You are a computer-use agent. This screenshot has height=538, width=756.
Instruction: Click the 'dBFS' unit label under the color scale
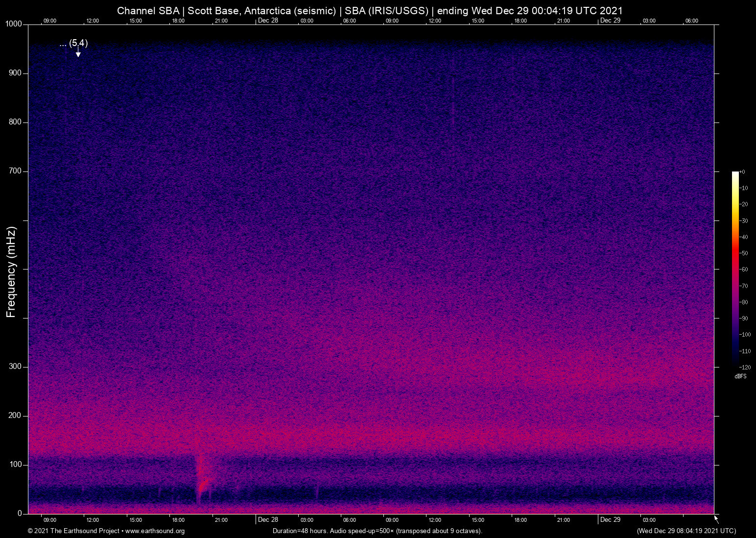(x=740, y=376)
